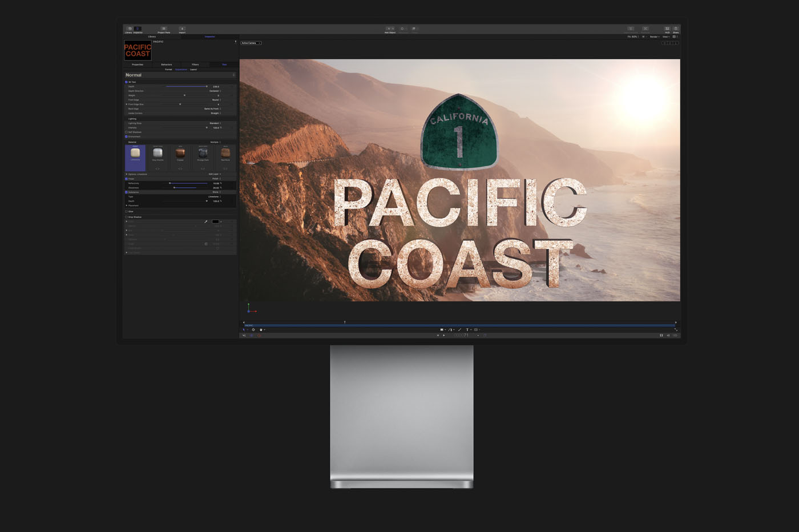Select the Gray Granite material
Screen dimensions: 799x532
coord(158,154)
